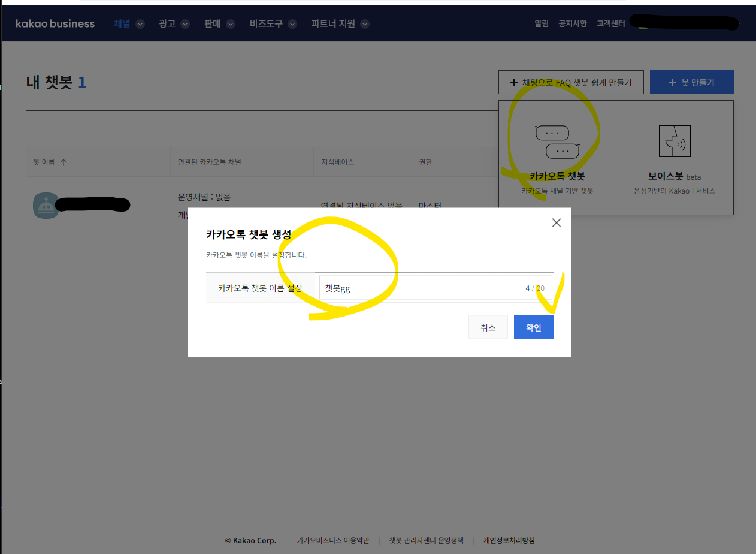Expand the 채널 dropdown chevron
Image resolution: width=756 pixels, height=554 pixels.
click(x=140, y=24)
